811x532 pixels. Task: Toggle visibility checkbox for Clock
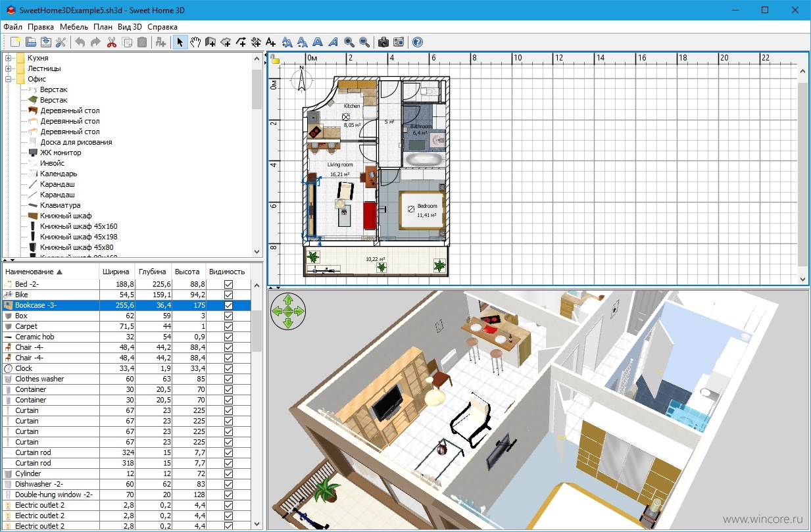[x=228, y=368]
